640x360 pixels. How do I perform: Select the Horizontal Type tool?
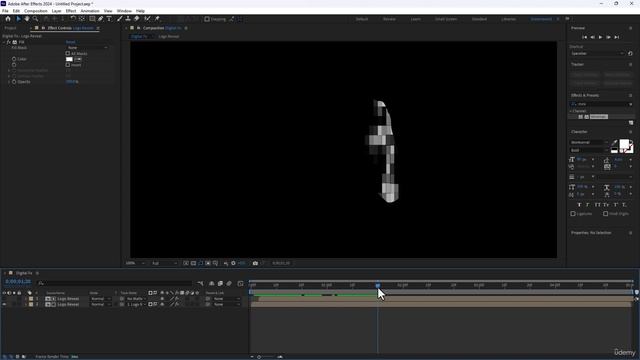coord(109,19)
